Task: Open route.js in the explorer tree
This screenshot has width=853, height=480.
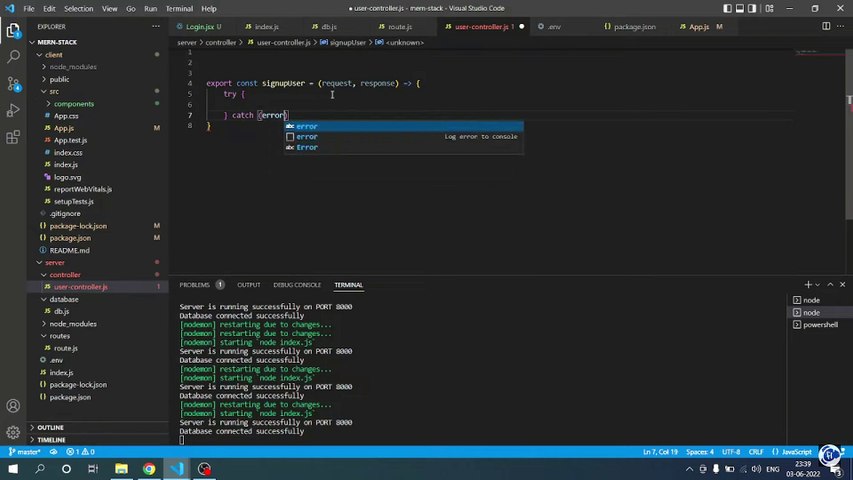Action: point(66,348)
